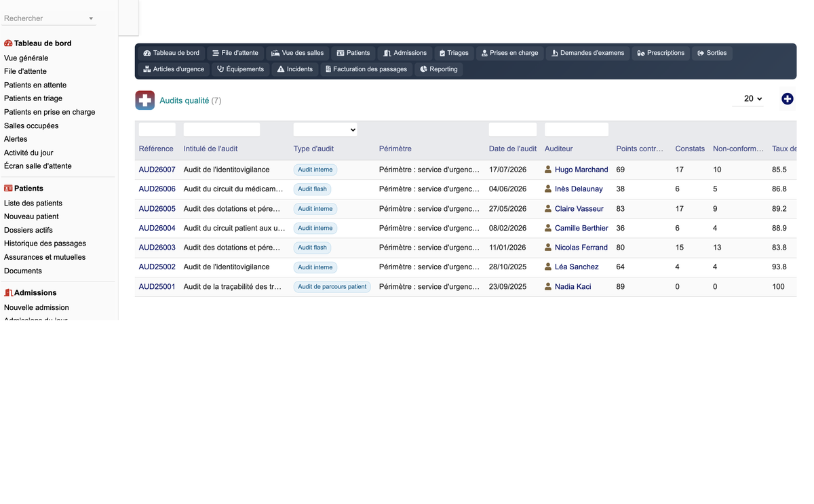Open File d'attente in the sidebar

25,71
